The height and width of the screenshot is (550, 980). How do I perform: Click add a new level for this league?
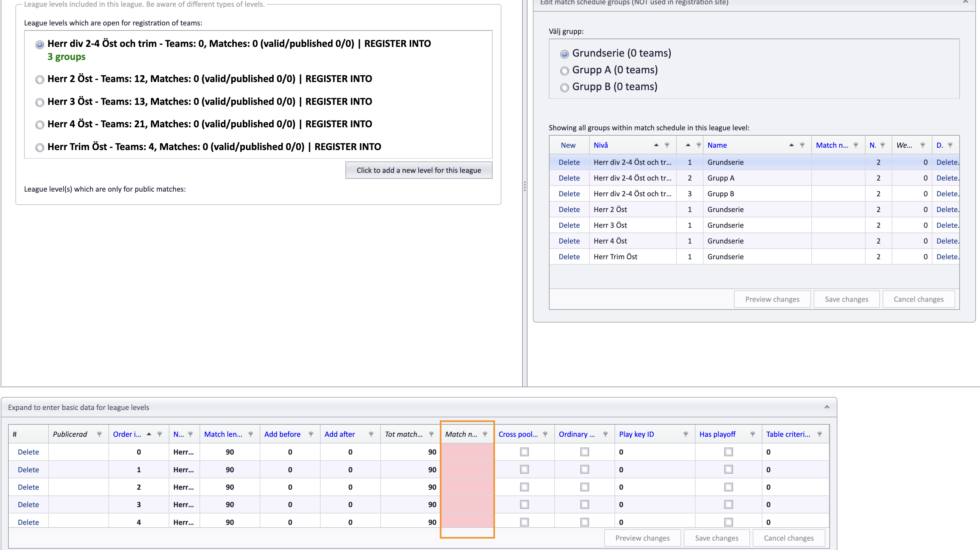point(418,170)
